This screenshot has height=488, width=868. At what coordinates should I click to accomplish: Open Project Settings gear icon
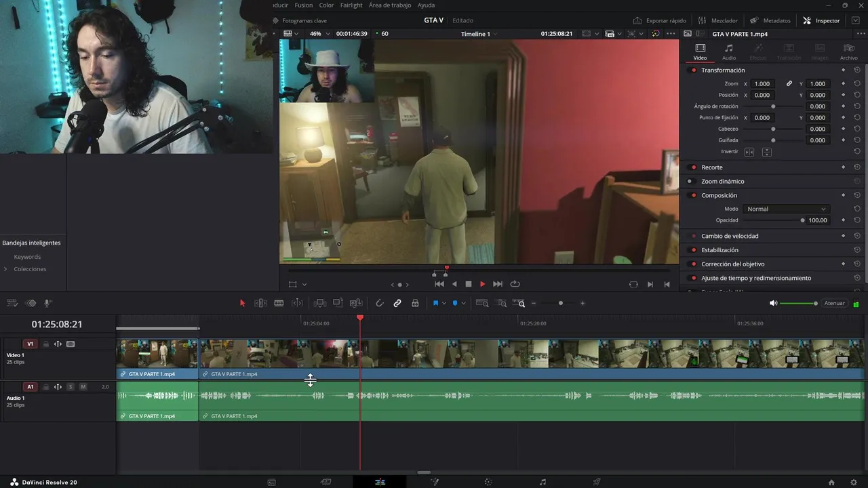[x=854, y=482]
